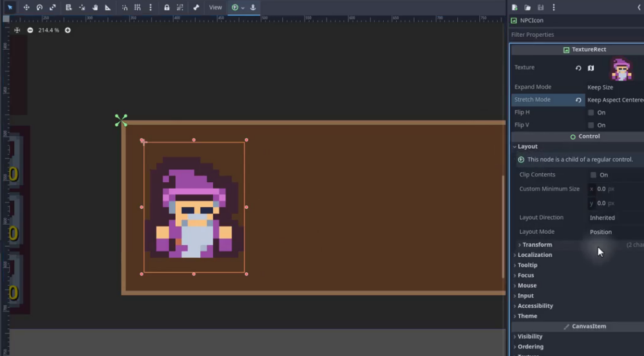644x356 pixels.
Task: Click the green anchor marker in viewport
Action: tap(121, 120)
